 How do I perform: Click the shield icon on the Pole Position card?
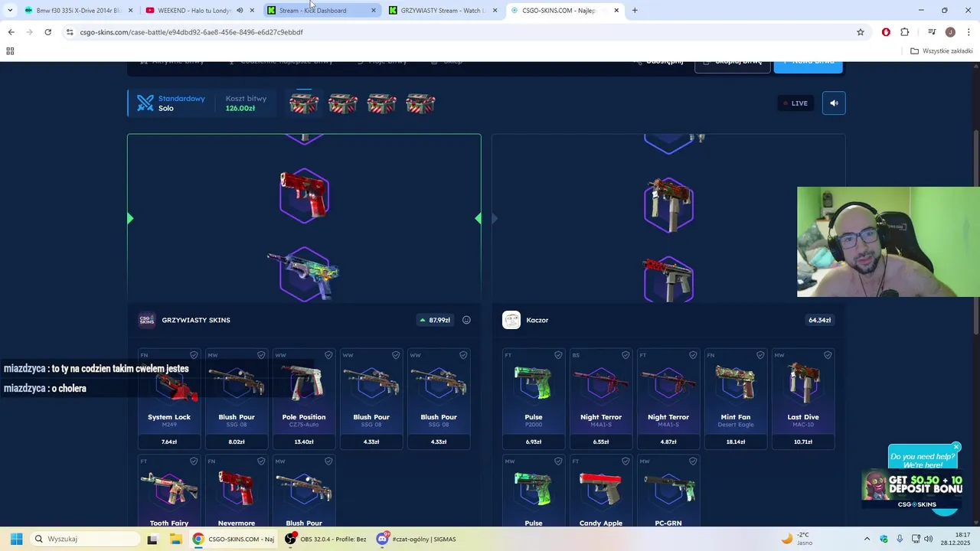point(328,355)
